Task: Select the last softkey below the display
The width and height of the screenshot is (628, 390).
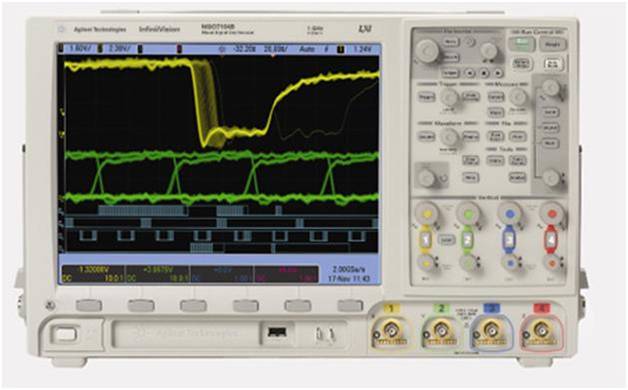Action: [350, 306]
